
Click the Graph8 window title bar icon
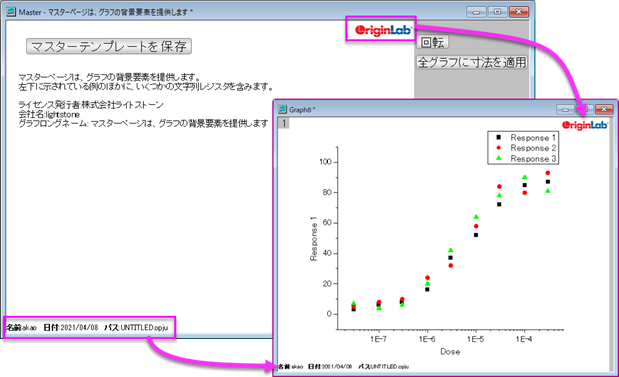[282, 109]
